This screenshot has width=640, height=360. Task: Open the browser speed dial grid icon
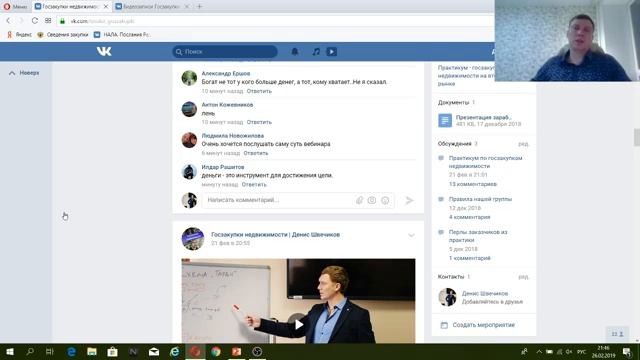pyautogui.click(x=48, y=21)
